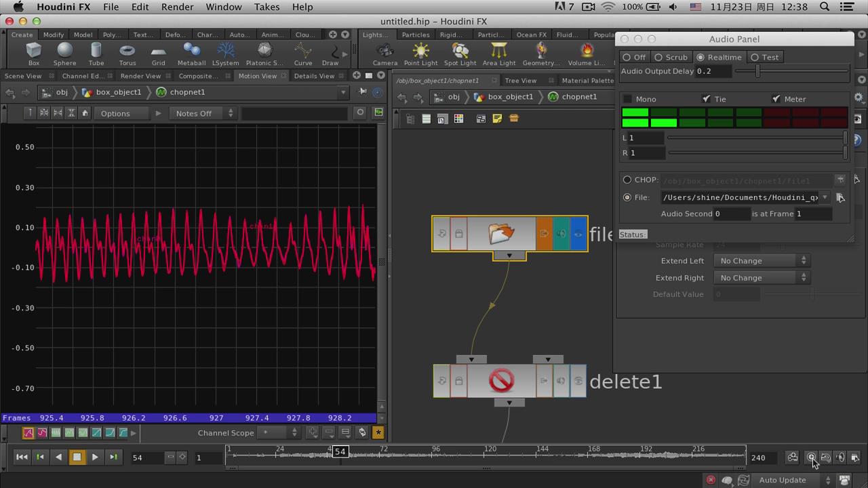Open the Extend Right dropdown
868x488 pixels.
(762, 278)
